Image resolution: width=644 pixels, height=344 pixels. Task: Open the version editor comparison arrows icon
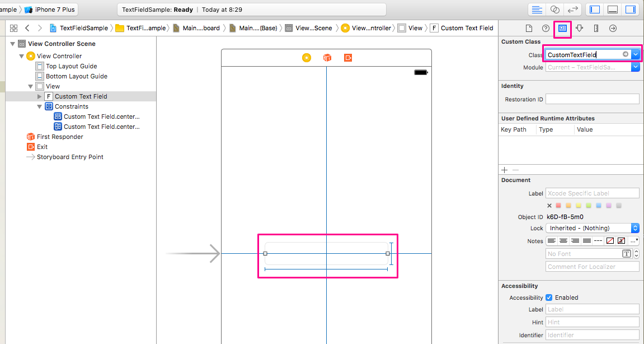[x=572, y=9]
